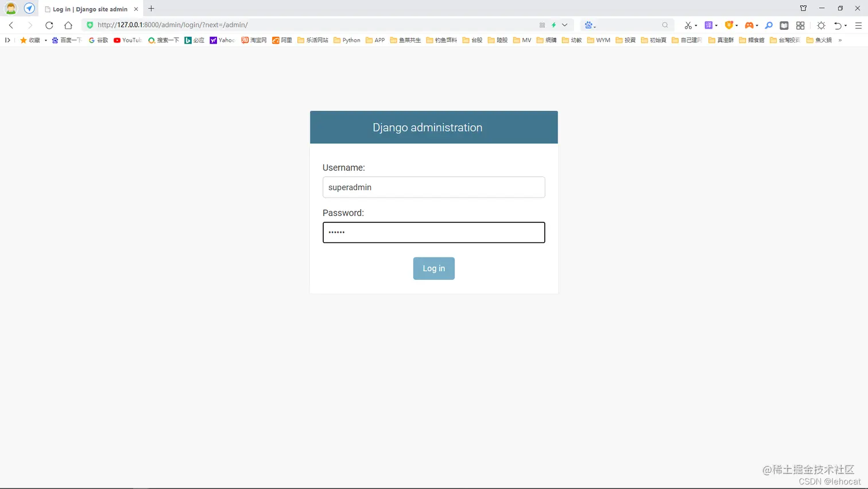Image resolution: width=868 pixels, height=489 pixels.
Task: Click the Django administration header
Action: click(x=428, y=128)
